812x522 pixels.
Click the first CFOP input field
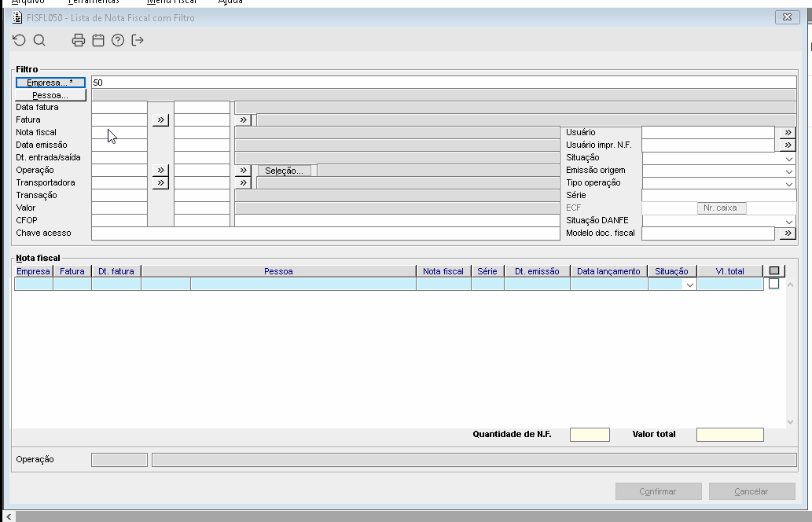pyautogui.click(x=119, y=221)
